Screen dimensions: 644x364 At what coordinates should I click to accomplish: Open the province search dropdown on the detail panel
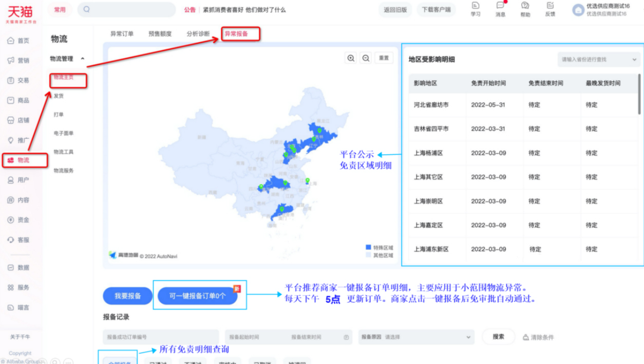point(599,60)
